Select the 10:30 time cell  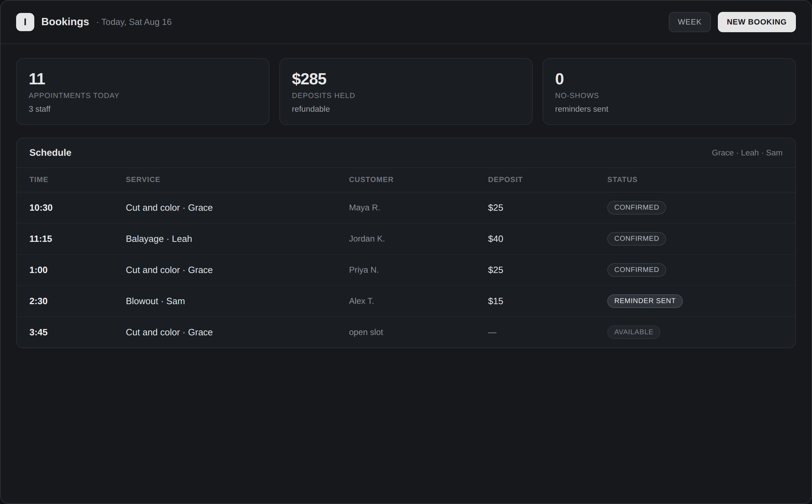tap(41, 208)
